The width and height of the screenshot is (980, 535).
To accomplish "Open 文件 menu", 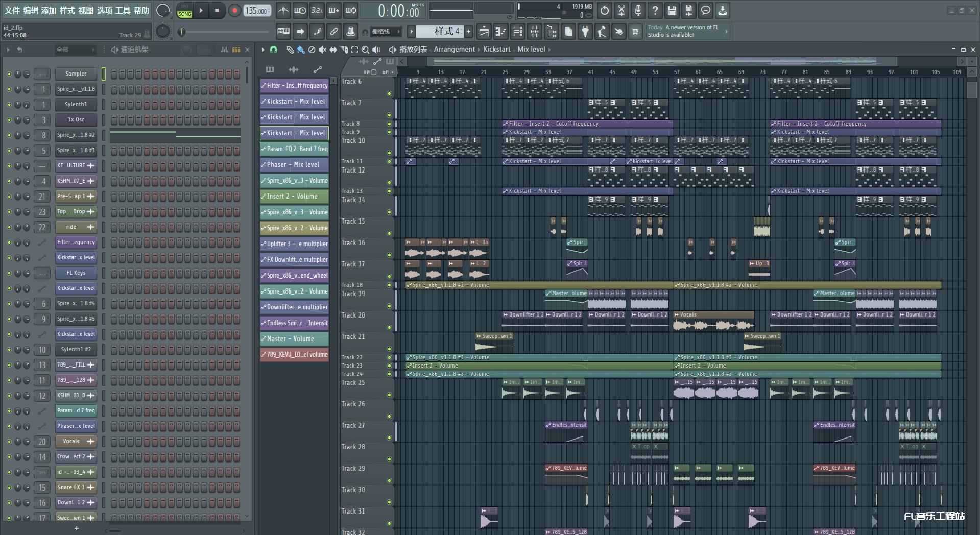I will tap(12, 10).
